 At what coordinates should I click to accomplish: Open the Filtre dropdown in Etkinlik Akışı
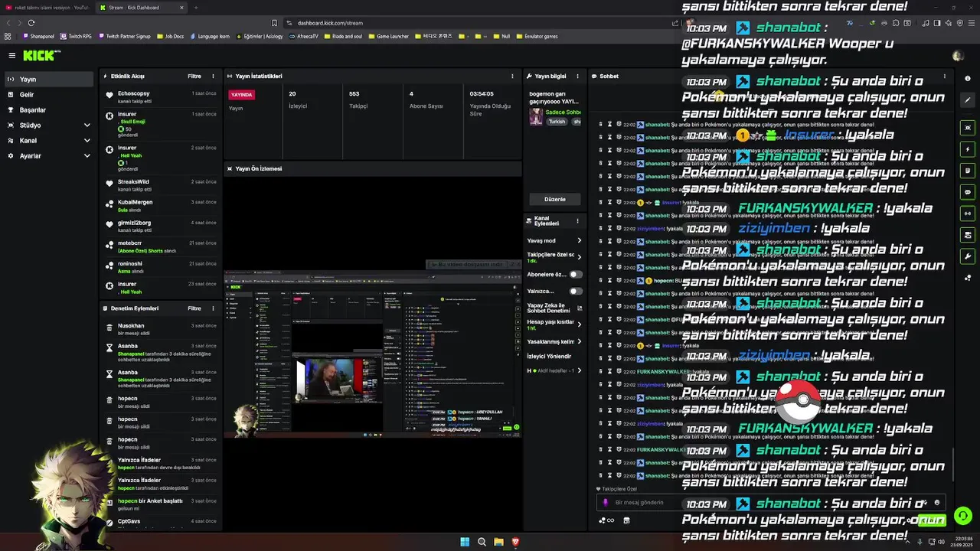pos(194,77)
